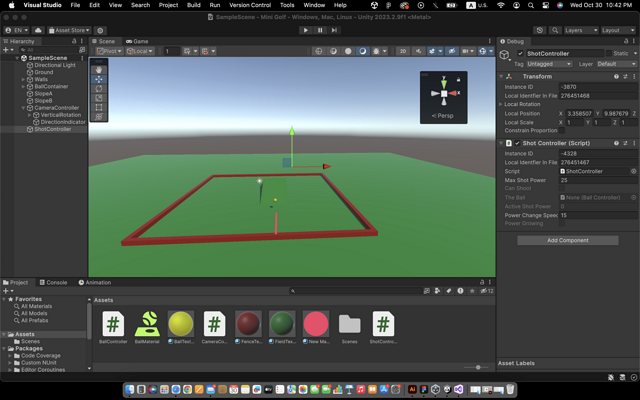Collapse the Transform component
This screenshot has height=400, width=640.
501,76
